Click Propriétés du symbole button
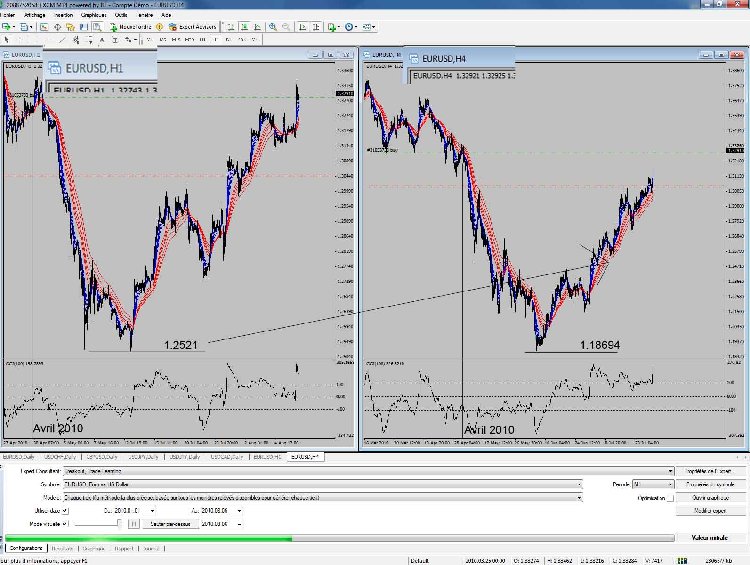 [710, 484]
